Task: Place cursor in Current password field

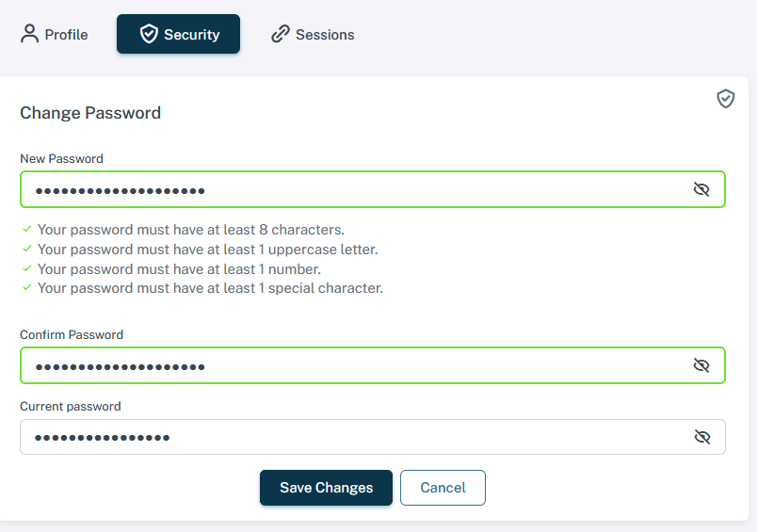Action: [373, 437]
